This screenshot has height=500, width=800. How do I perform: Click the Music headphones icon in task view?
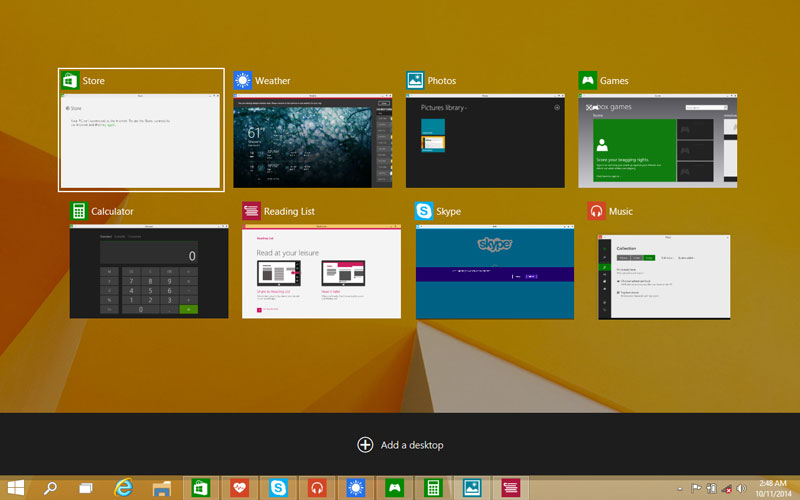click(596, 211)
